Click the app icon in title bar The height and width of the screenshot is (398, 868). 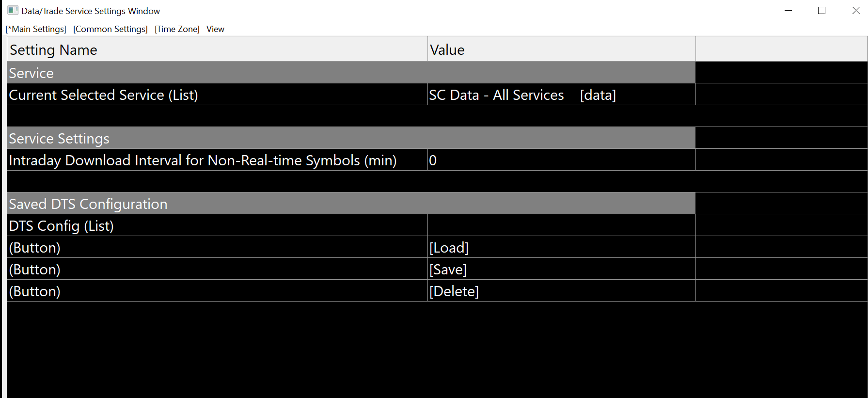point(13,11)
